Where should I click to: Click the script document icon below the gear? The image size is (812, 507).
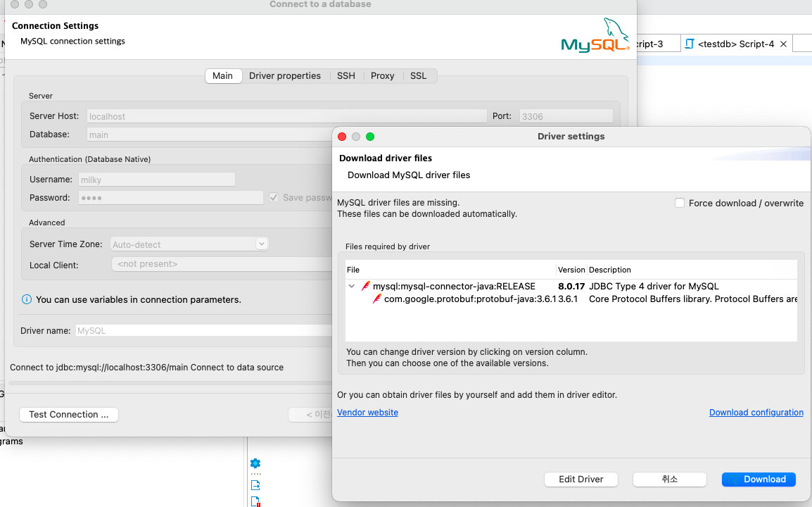tap(255, 485)
